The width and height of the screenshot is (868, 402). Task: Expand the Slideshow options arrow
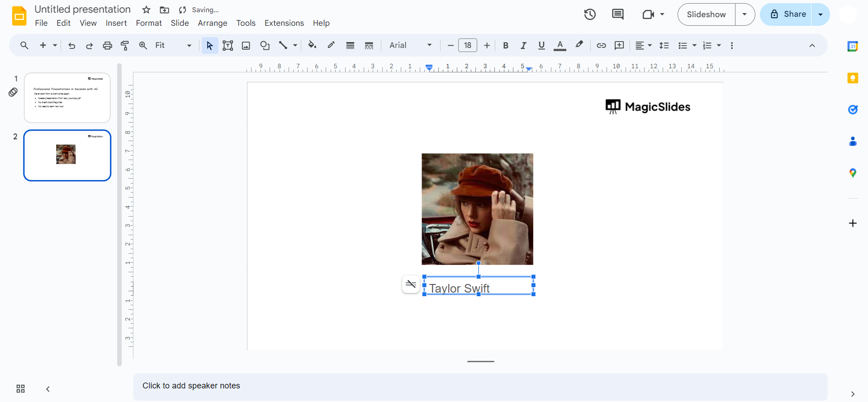click(745, 14)
